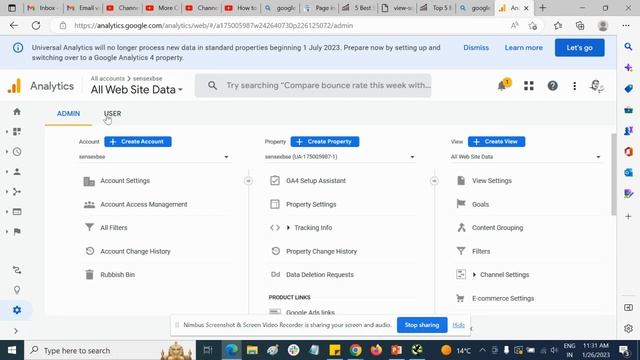Open View Settings
Image resolution: width=640 pixels, height=360 pixels.
coord(491,180)
